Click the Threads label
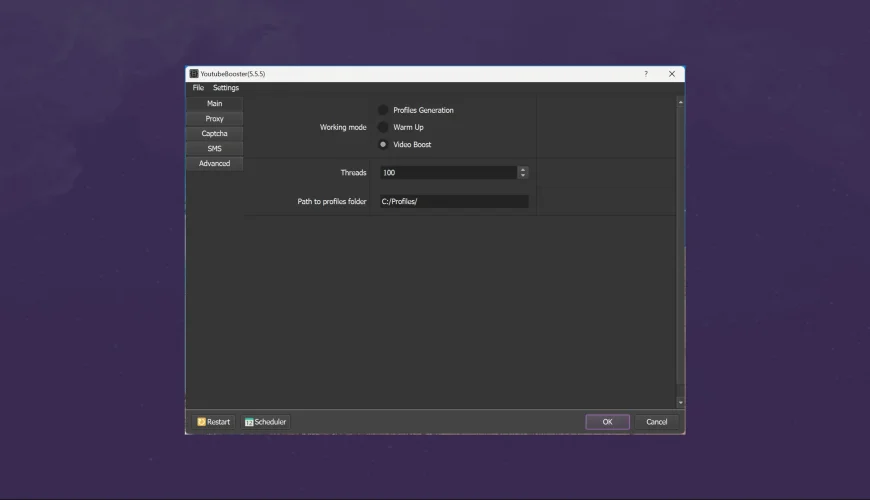 353,173
